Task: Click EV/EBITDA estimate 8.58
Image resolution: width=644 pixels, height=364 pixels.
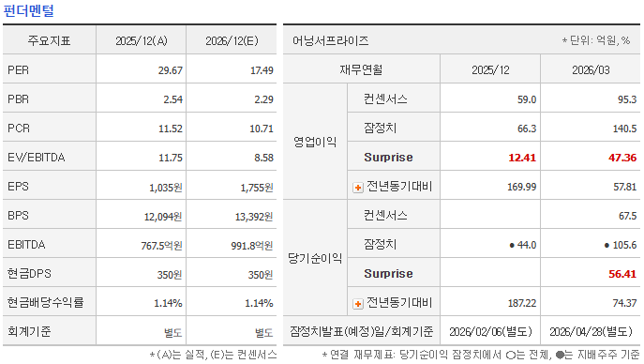Action: tap(263, 158)
